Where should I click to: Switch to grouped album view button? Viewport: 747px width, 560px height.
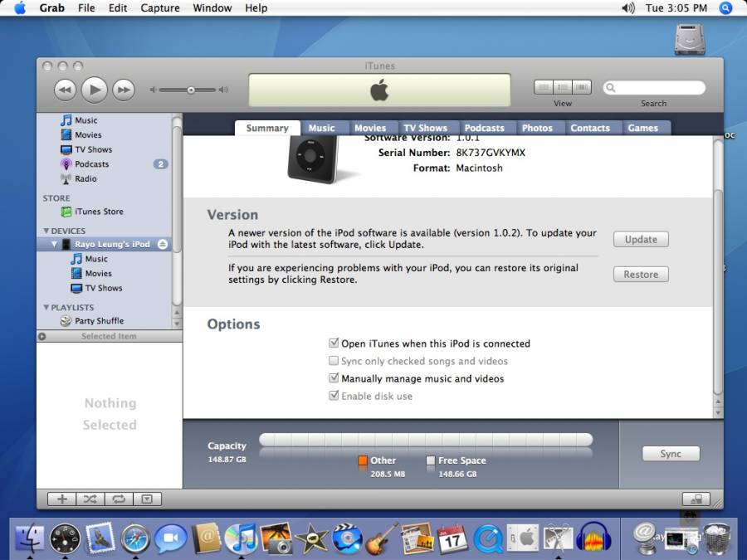coord(563,88)
